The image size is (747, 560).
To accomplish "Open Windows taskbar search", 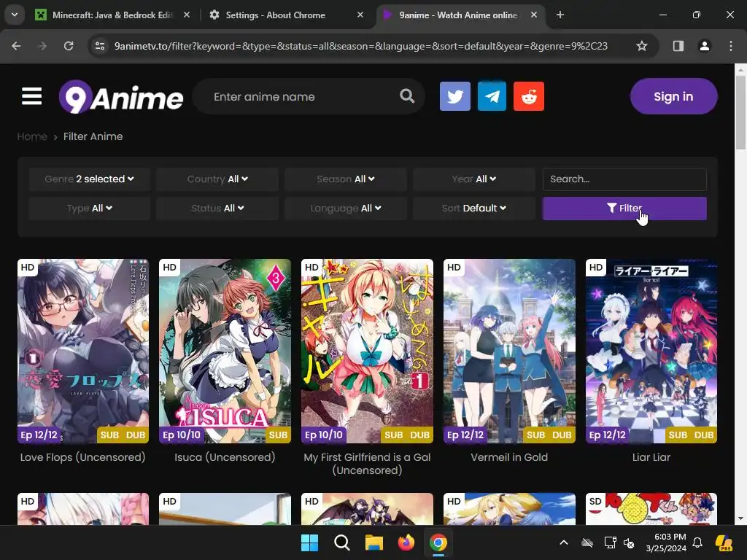I will 342,542.
